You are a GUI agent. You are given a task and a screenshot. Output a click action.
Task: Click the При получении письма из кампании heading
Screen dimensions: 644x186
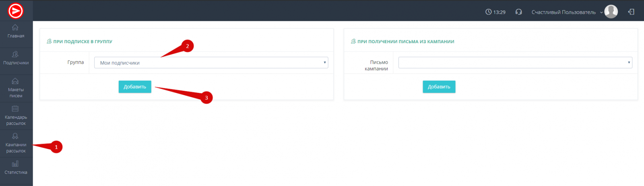(x=406, y=42)
